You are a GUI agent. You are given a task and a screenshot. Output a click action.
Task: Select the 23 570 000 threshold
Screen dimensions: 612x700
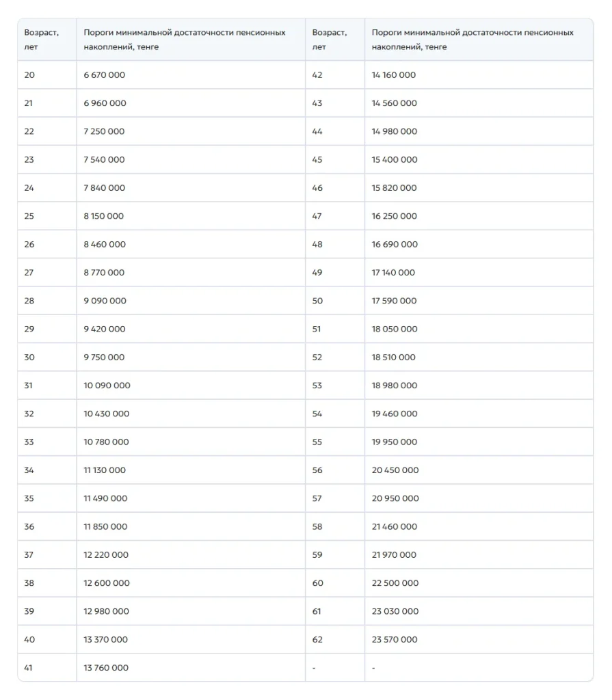coord(479,639)
